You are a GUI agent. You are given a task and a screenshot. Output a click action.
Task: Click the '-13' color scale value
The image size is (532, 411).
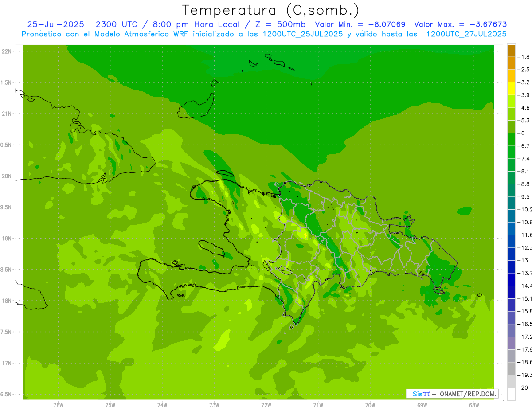(523, 260)
